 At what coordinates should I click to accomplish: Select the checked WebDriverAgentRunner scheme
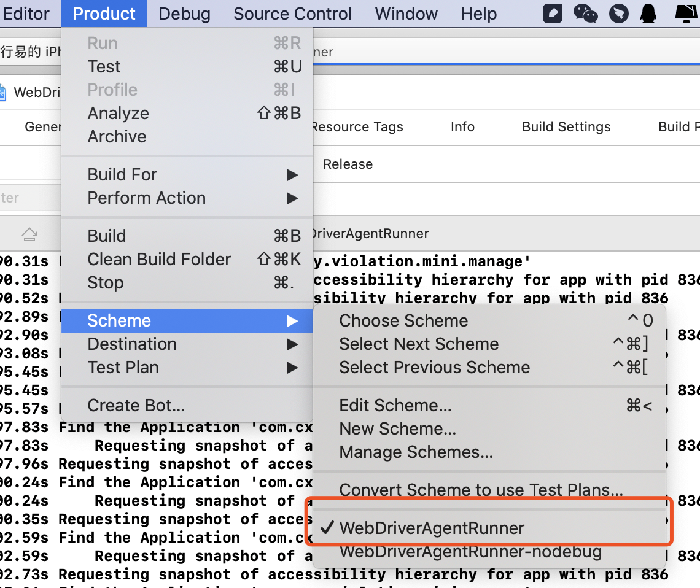click(x=489, y=528)
